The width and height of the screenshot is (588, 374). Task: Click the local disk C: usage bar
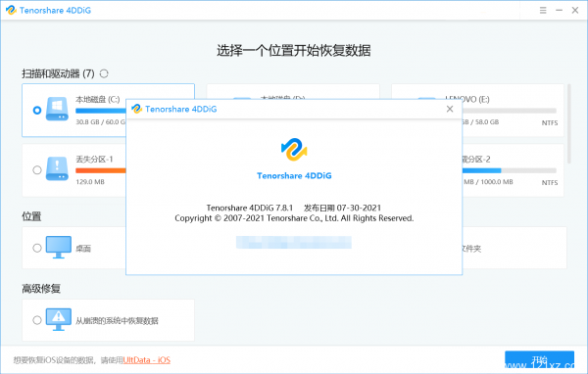[x=101, y=111]
